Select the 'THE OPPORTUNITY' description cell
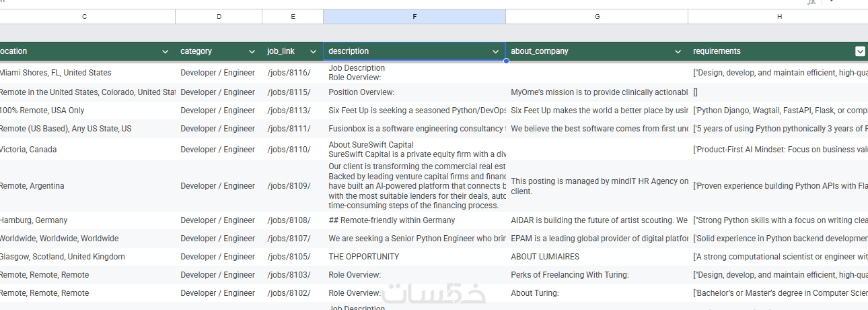868x310 pixels. tap(414, 257)
